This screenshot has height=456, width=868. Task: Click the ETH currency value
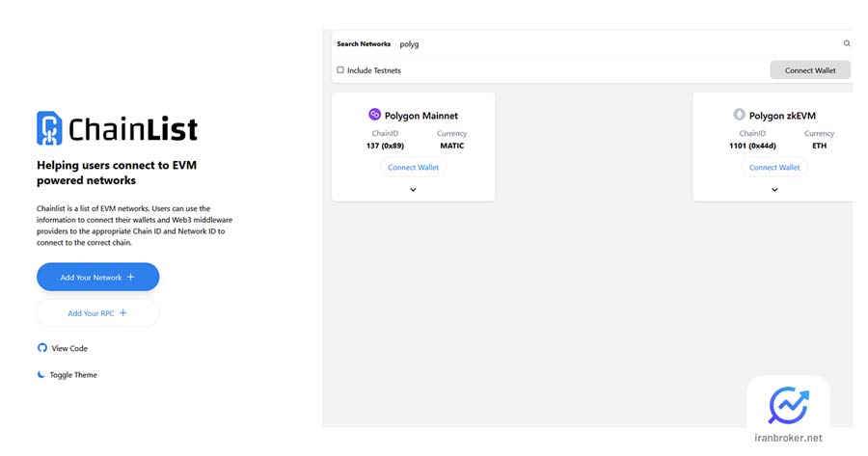click(x=819, y=146)
